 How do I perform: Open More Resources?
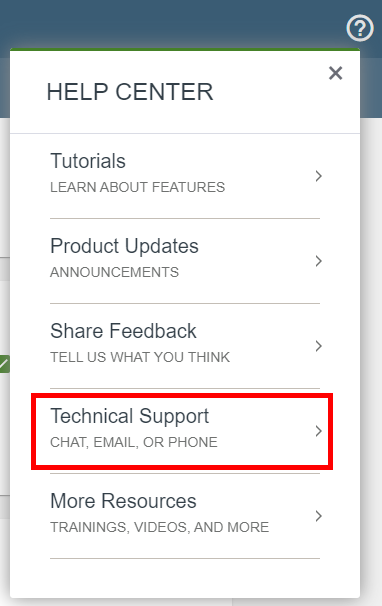click(x=185, y=516)
